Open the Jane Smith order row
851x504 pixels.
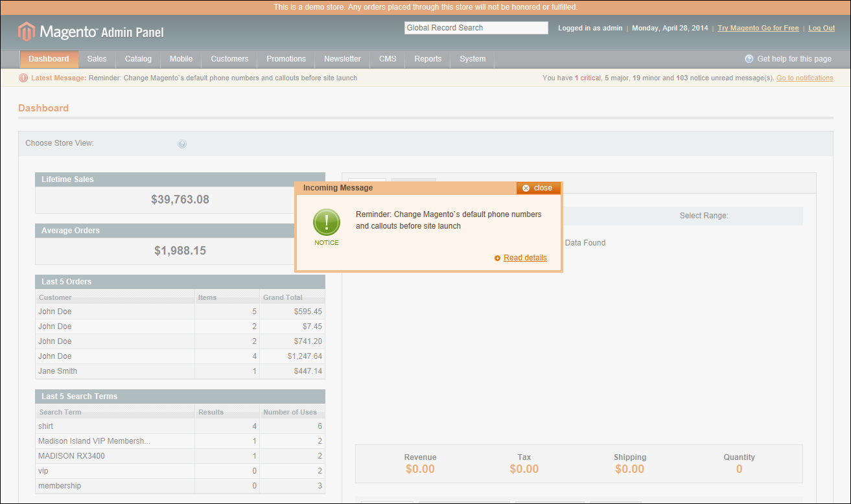[180, 371]
